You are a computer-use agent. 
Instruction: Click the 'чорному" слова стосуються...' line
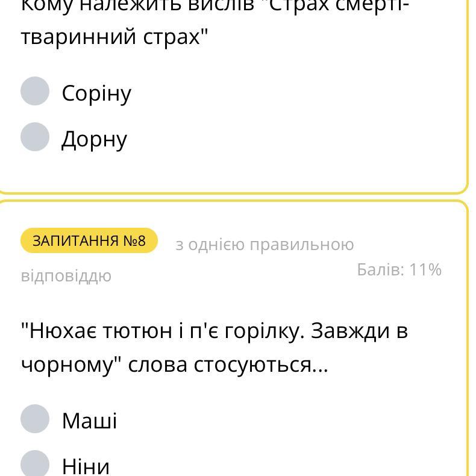pos(175,365)
